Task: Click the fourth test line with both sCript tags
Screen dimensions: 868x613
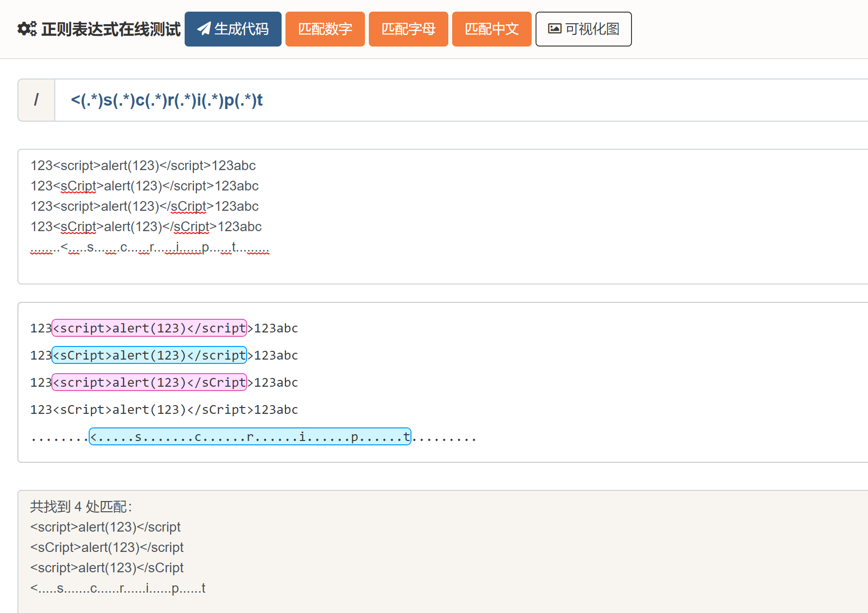Action: pos(146,227)
